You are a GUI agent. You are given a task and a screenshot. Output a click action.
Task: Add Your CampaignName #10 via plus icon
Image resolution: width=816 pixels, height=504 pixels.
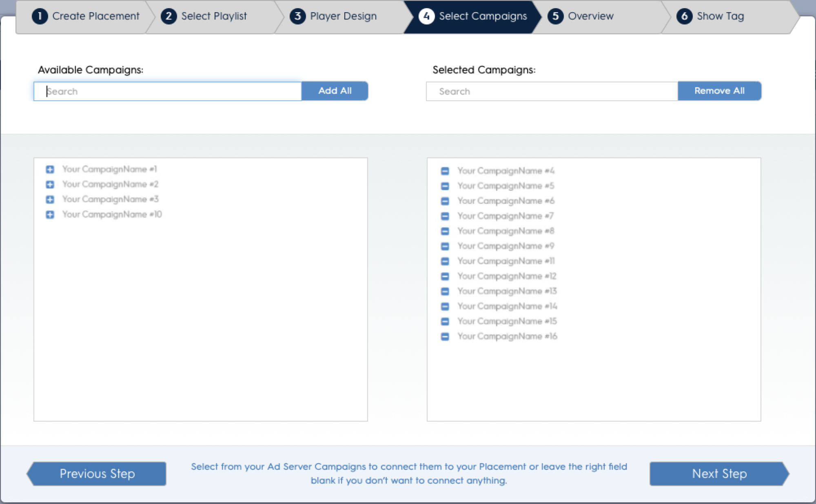pos(50,214)
